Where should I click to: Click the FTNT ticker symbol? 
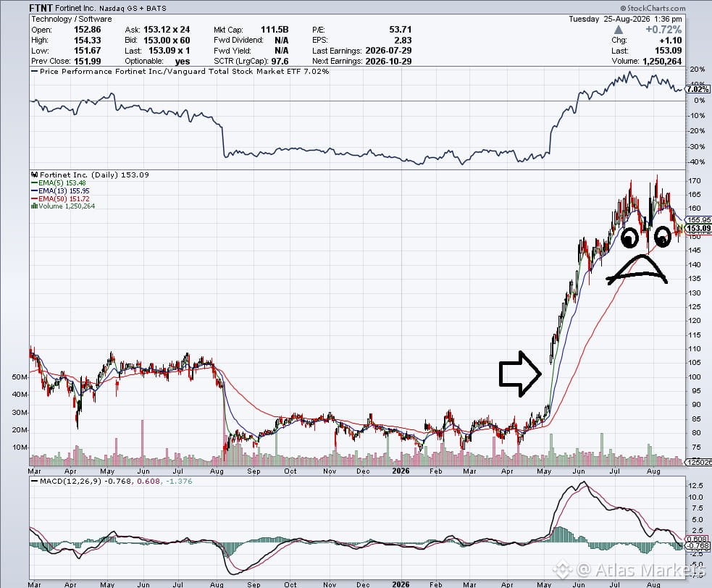(x=41, y=8)
